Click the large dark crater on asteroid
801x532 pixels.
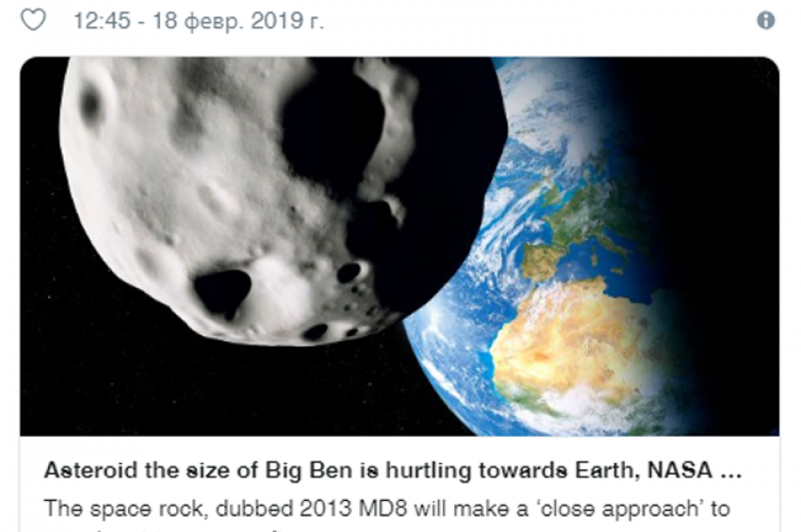click(x=222, y=292)
